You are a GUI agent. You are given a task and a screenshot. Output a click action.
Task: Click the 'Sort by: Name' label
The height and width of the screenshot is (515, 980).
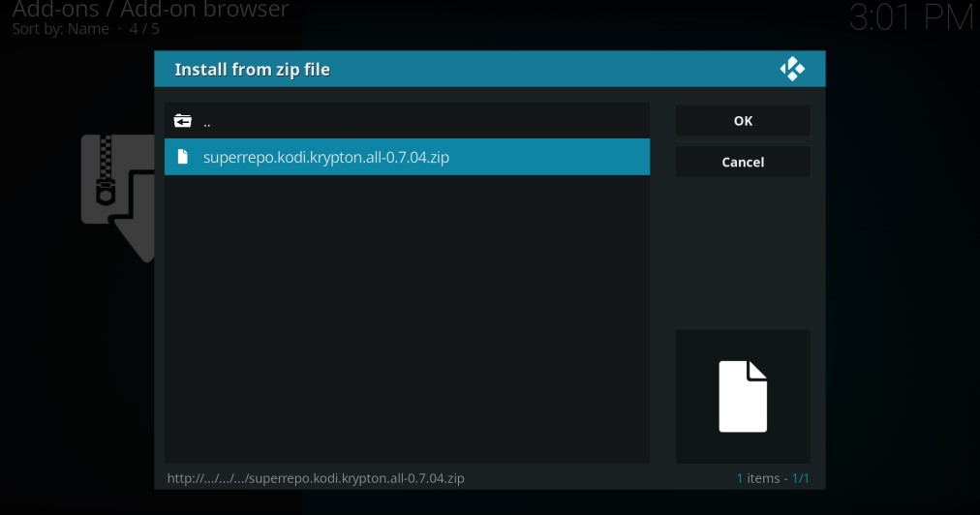click(x=61, y=29)
